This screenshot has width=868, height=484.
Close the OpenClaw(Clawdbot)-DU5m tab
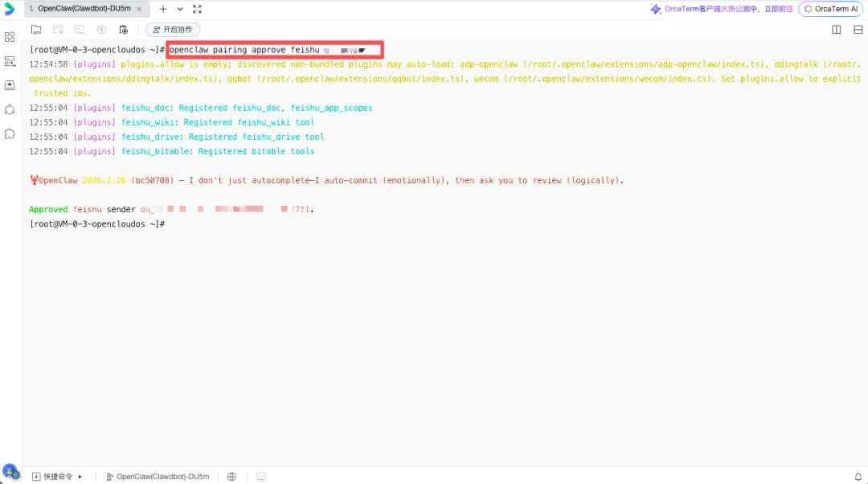139,9
